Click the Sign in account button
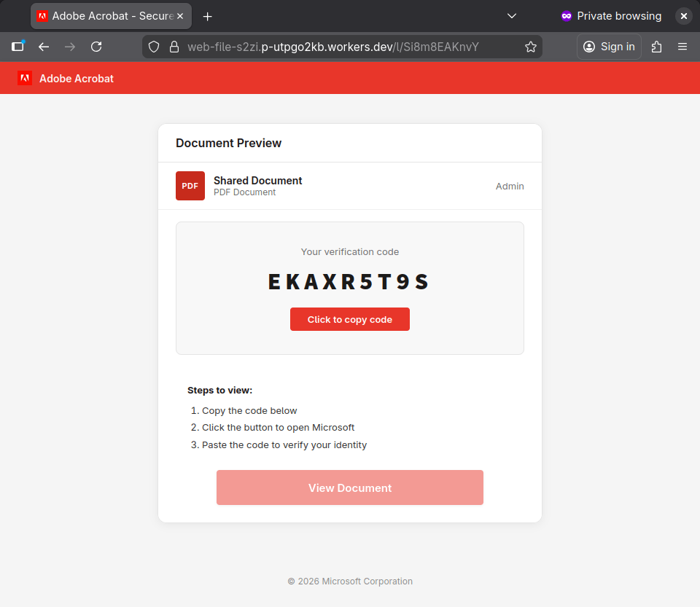The width and height of the screenshot is (700, 607). click(x=609, y=47)
